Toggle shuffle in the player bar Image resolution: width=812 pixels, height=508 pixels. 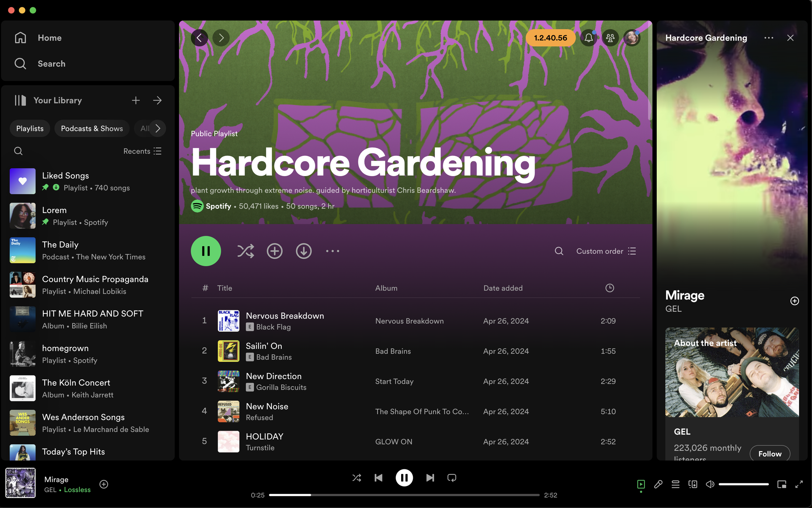pyautogui.click(x=356, y=478)
